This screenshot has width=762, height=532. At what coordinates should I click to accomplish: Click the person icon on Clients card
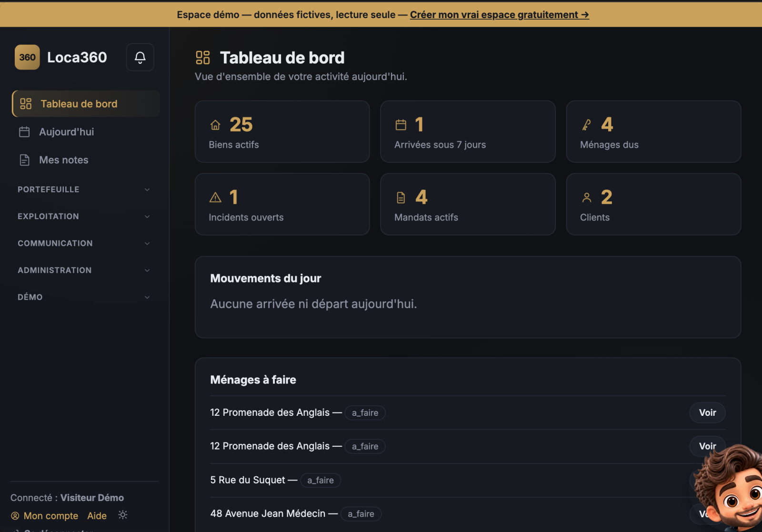[x=587, y=198]
